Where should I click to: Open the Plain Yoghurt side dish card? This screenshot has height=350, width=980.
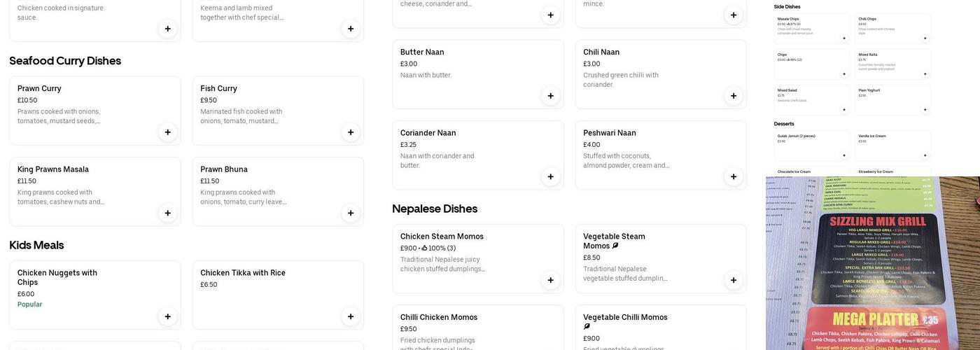point(888,99)
